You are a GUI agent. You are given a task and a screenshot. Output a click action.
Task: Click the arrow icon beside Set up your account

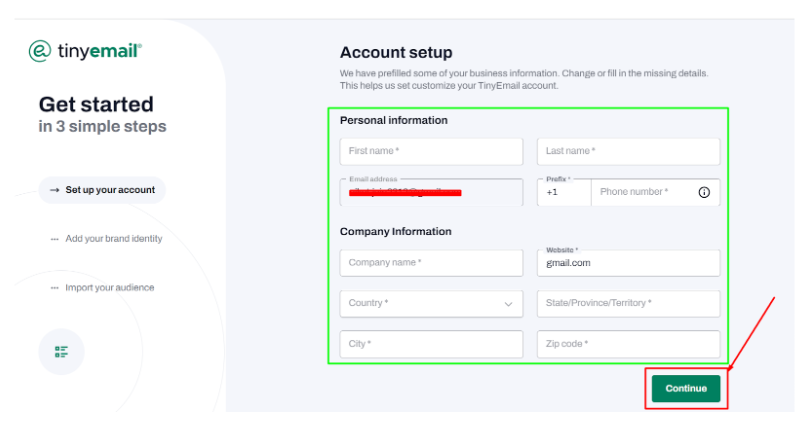tap(54, 190)
